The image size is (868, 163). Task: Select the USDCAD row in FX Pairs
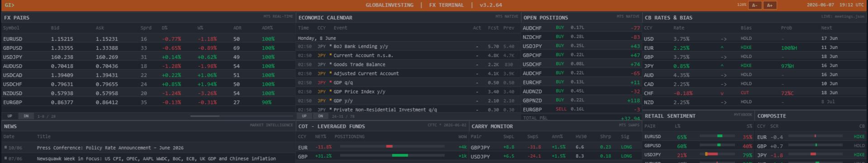click(148, 75)
